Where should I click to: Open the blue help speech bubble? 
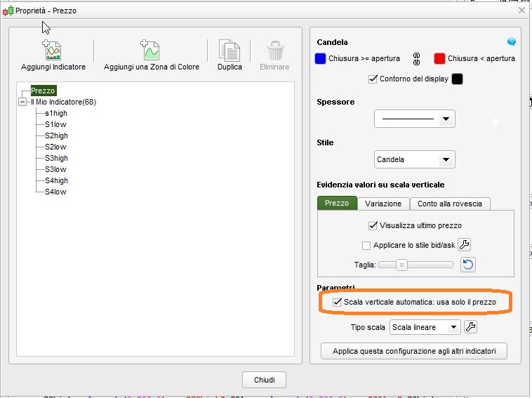pos(512,41)
